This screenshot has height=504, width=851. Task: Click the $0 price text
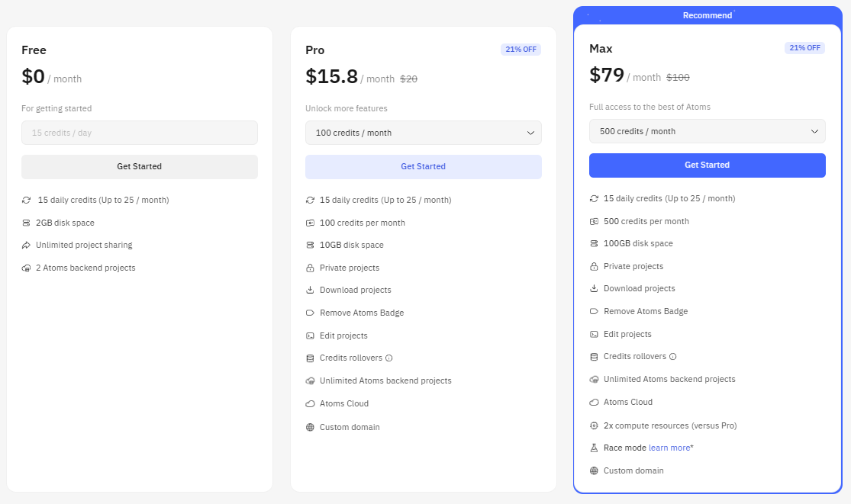coord(33,76)
